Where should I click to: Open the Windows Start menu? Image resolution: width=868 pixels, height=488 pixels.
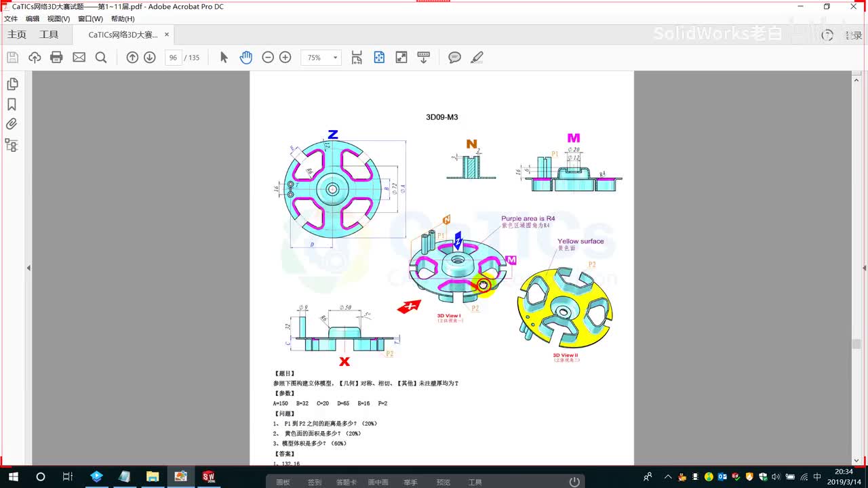pos(13,476)
